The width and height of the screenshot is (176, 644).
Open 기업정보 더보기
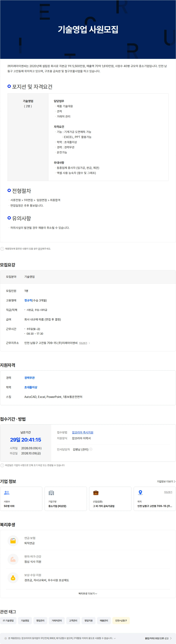coord(166,481)
